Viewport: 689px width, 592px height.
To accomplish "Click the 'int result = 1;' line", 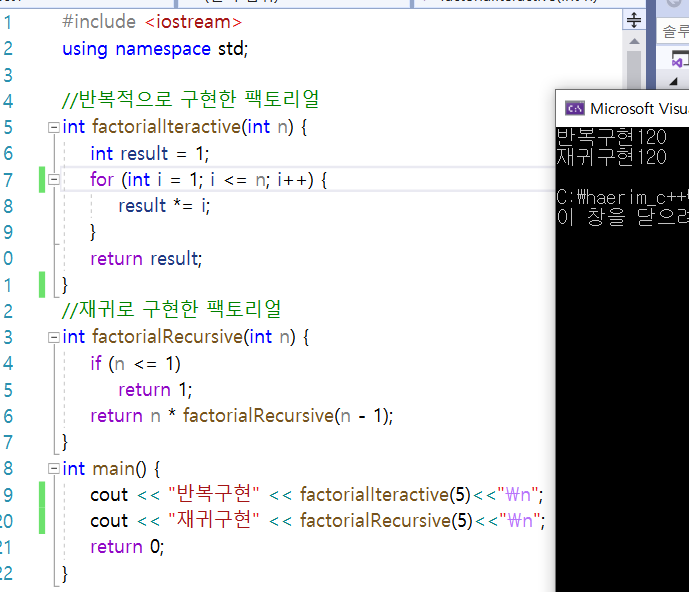I will (x=150, y=154).
